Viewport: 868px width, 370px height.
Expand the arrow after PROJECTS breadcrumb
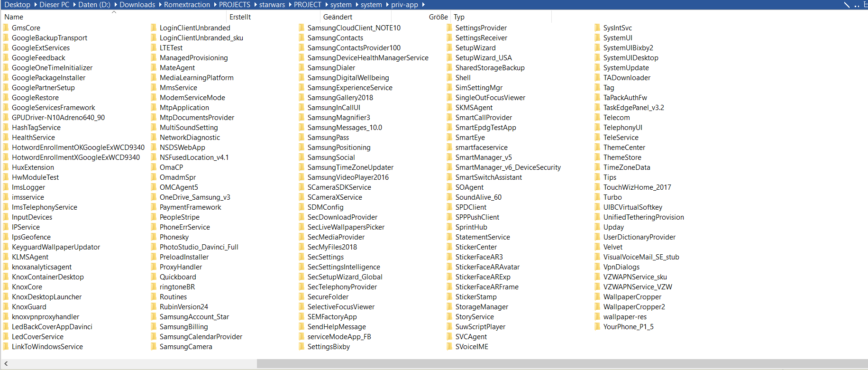[x=255, y=5]
